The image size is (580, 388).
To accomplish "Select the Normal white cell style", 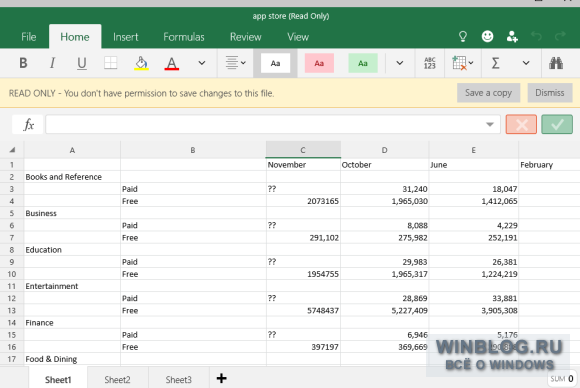I will pyautogui.click(x=275, y=63).
